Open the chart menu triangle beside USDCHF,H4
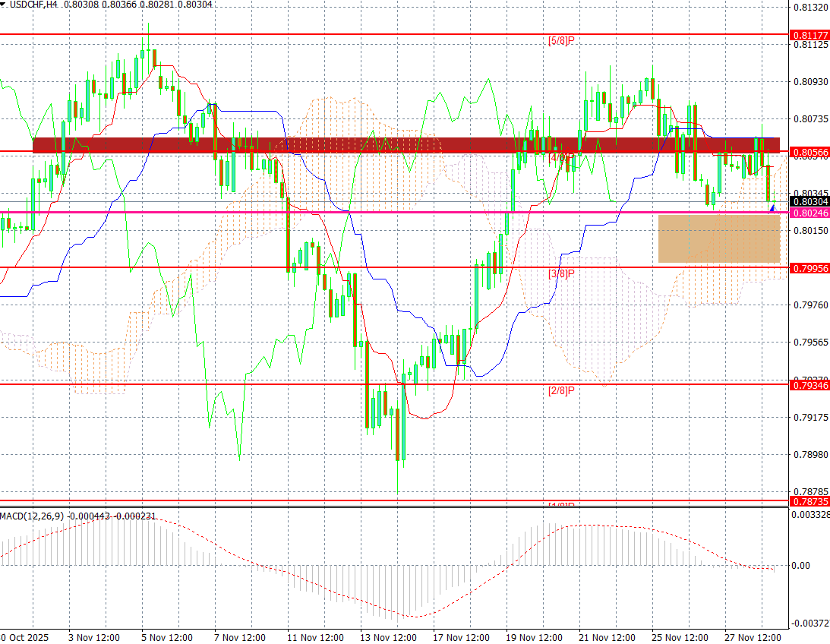Screen dimensions: 830x644 coord(2,5)
